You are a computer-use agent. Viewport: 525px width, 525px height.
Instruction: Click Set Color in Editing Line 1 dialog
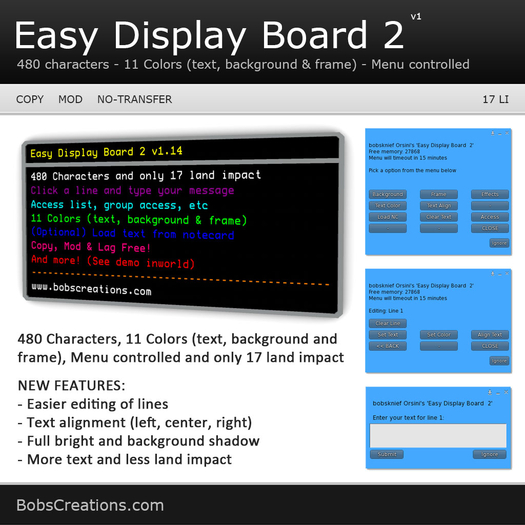point(439,335)
